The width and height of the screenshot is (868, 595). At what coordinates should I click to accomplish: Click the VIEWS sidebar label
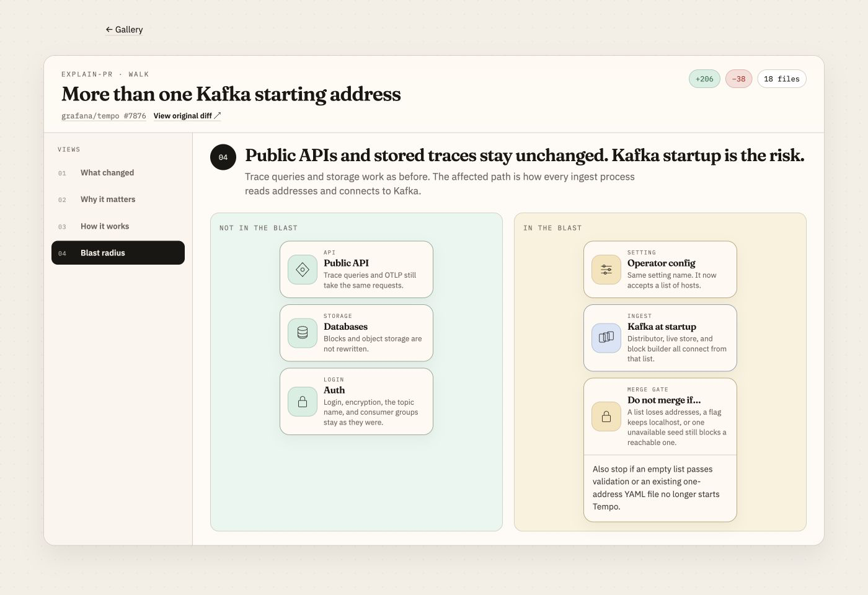click(69, 149)
